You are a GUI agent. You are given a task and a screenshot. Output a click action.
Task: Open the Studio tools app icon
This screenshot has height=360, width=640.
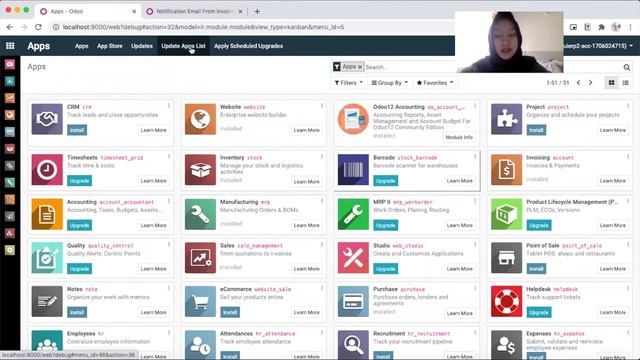pyautogui.click(x=353, y=258)
